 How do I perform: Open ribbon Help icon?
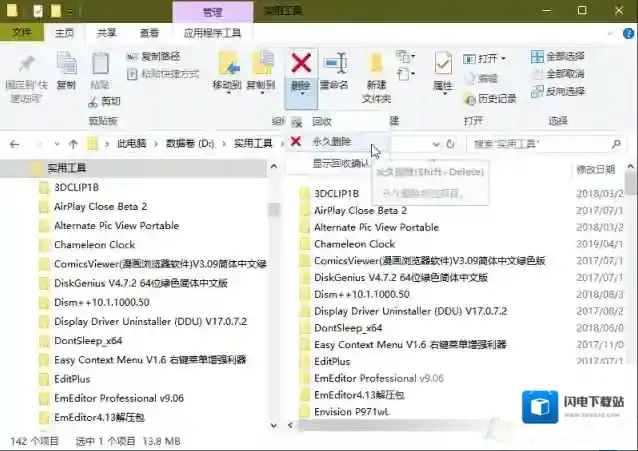click(x=628, y=33)
